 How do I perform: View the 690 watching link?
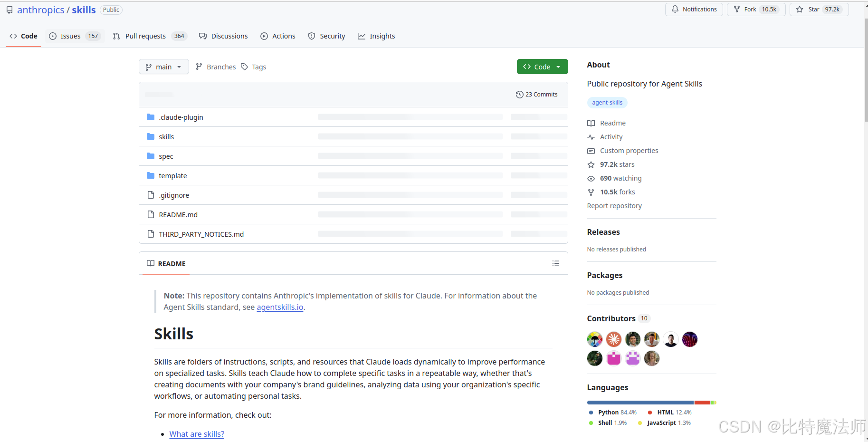click(620, 178)
